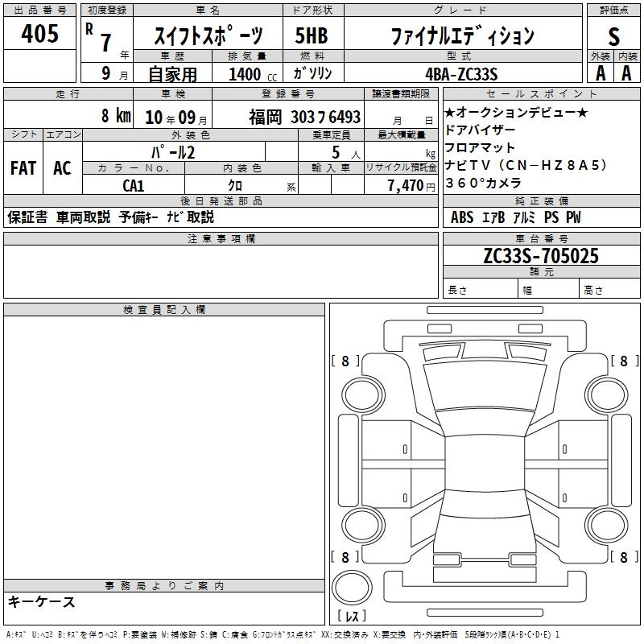Click the car roof panel in diagram
This screenshot has height=644, width=644.
(485, 462)
